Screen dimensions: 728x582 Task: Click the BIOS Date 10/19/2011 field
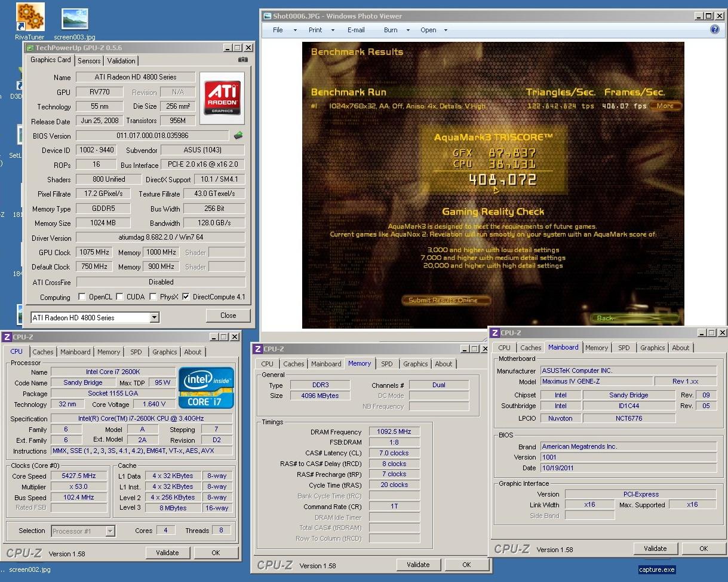click(x=628, y=468)
